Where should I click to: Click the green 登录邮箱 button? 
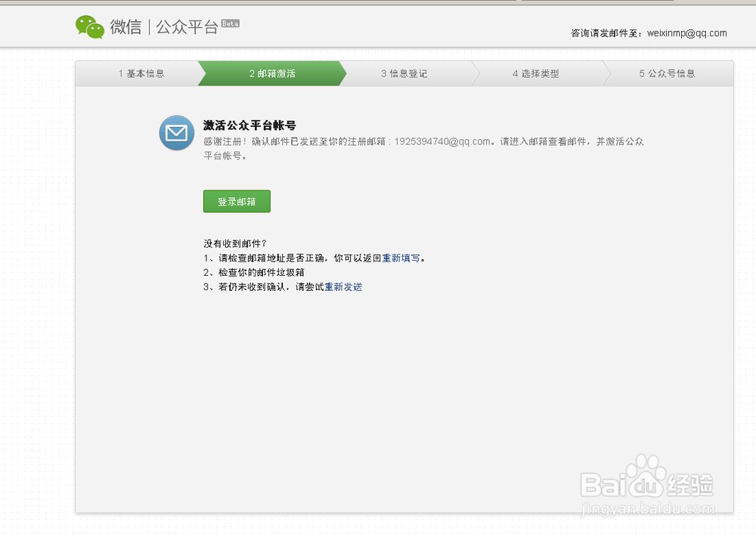(x=237, y=201)
